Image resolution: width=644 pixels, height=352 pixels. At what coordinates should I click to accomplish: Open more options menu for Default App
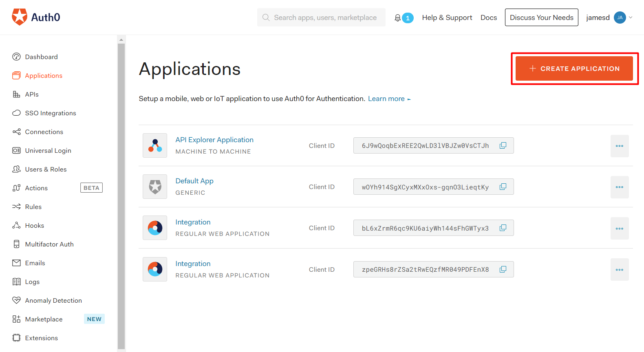[x=620, y=187]
